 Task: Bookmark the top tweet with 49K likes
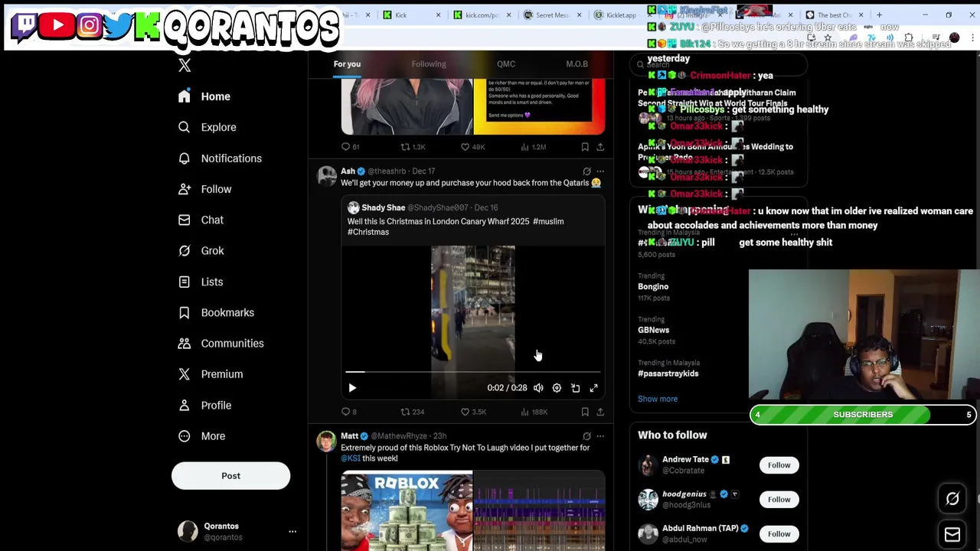[585, 147]
